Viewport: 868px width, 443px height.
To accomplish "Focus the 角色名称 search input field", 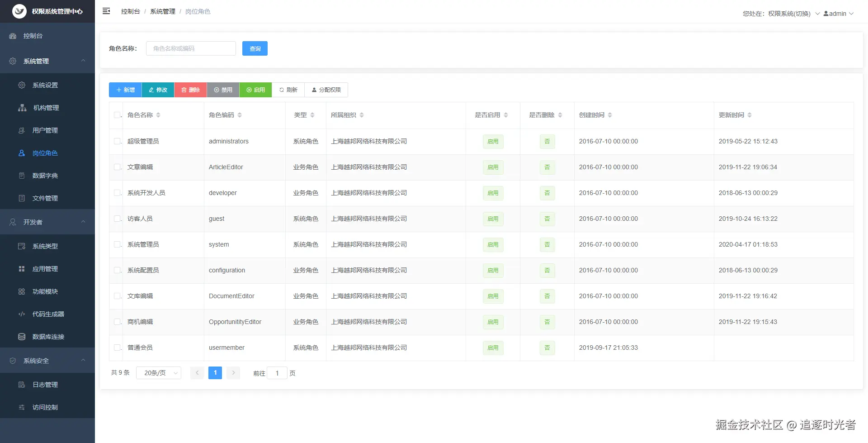I will (191, 48).
